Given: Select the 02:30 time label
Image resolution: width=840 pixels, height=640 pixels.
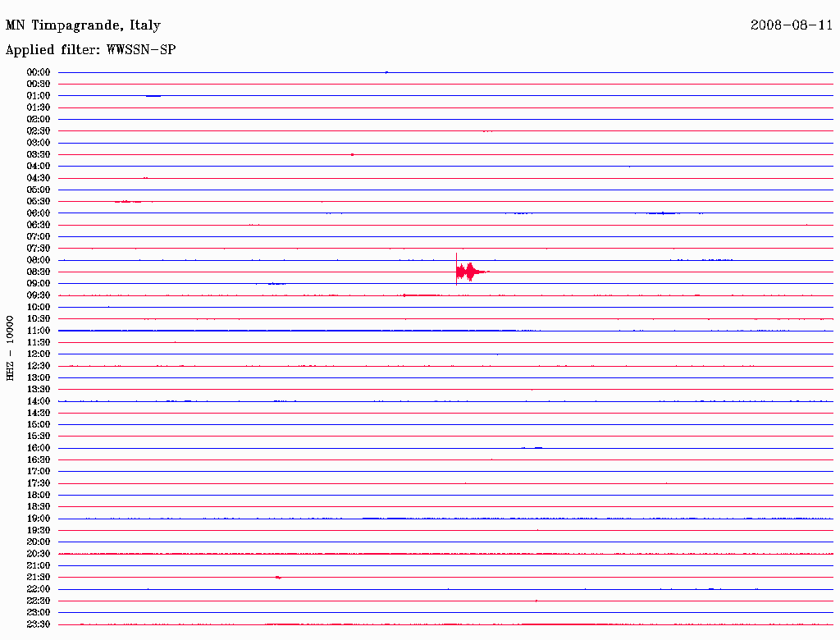Looking at the screenshot, I should [x=39, y=130].
